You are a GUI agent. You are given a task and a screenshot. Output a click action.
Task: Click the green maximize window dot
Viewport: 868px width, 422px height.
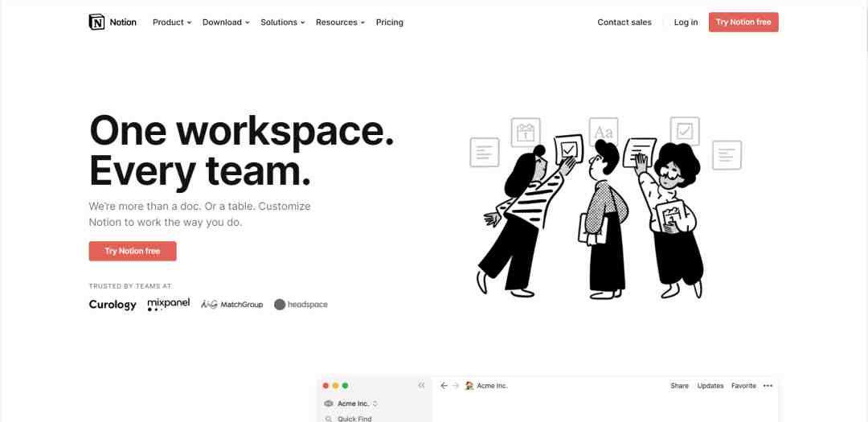[345, 386]
